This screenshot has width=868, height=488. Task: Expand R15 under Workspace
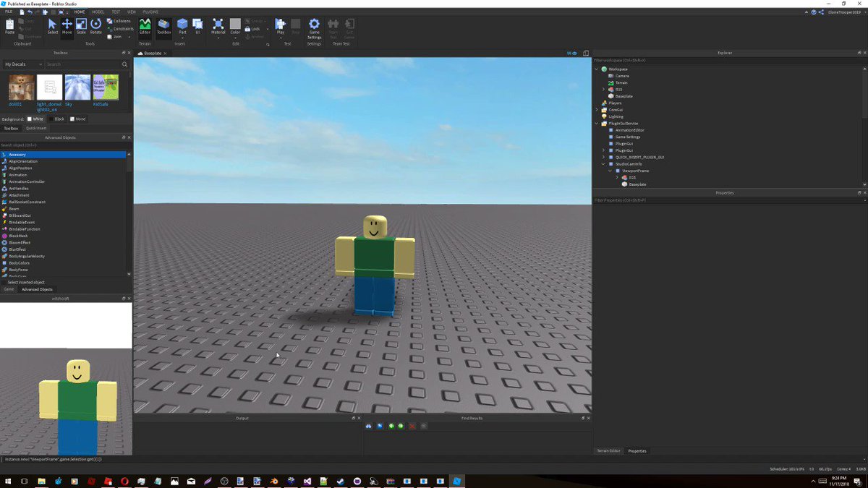603,90
